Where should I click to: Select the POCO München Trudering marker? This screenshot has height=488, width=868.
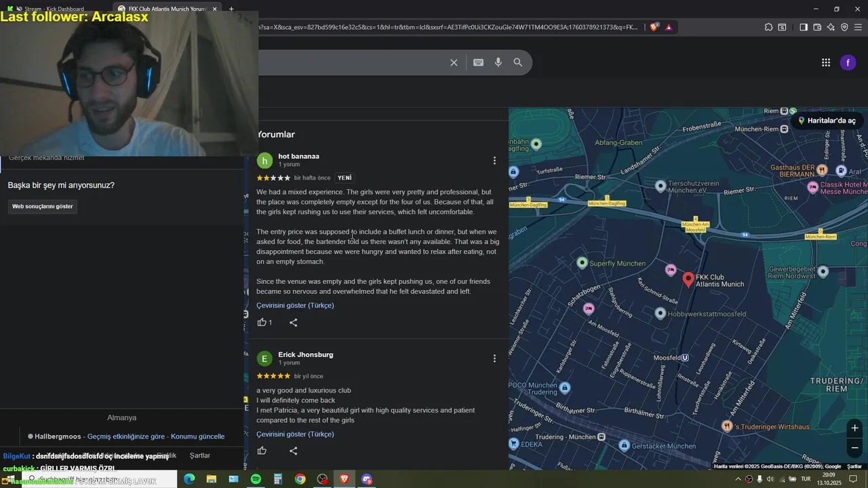(x=565, y=388)
